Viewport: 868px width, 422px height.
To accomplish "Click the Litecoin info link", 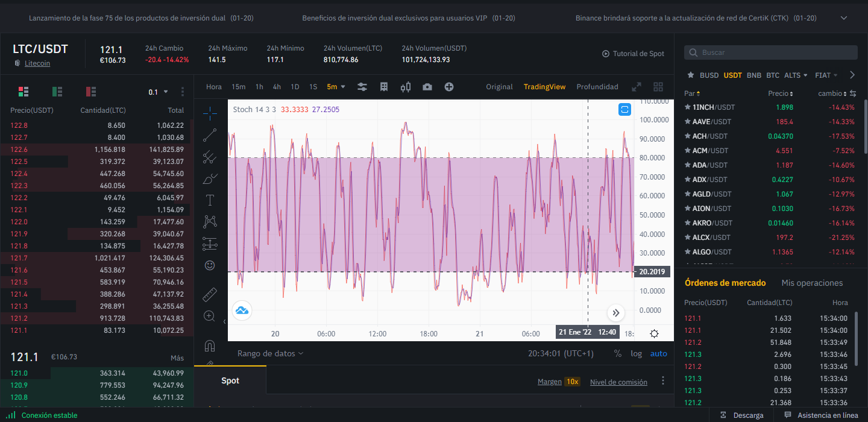I will 37,63.
